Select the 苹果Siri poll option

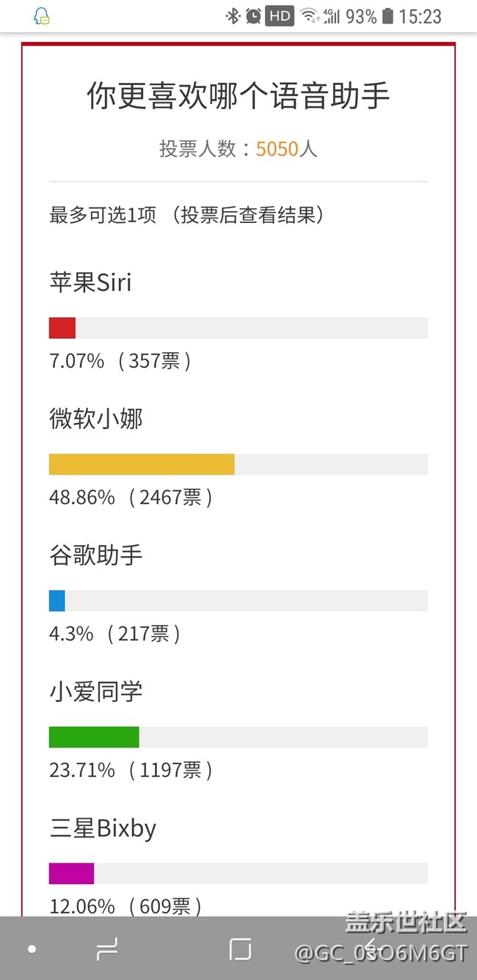click(90, 282)
